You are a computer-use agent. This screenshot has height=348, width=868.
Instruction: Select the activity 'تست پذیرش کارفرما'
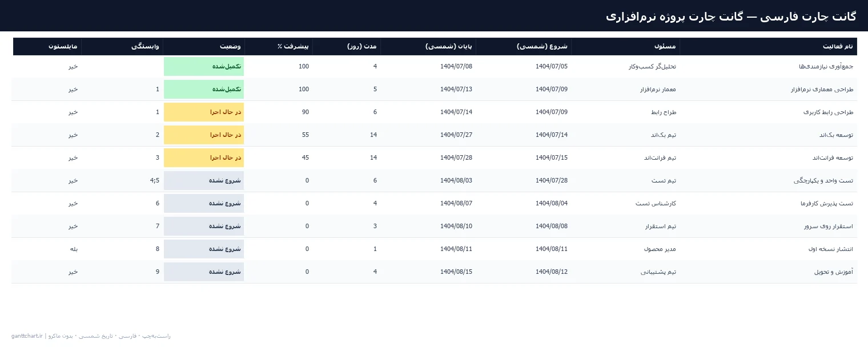point(827,203)
